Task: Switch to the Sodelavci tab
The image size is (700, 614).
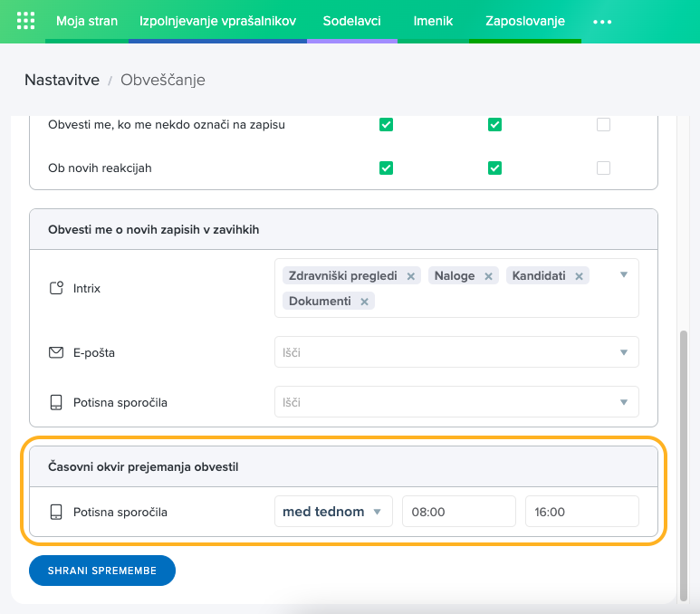Action: point(351,21)
